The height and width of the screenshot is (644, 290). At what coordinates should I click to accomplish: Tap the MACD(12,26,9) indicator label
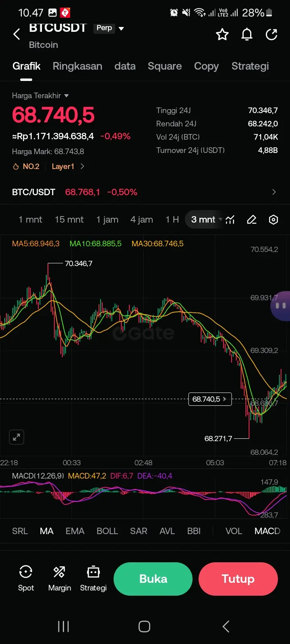[38, 476]
